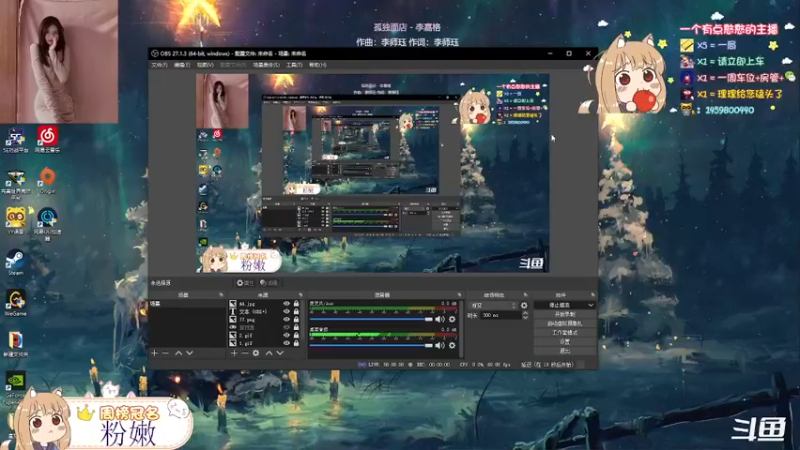Pop out the Controls dock panel
Screen dimensions: 800x450
click(592, 295)
